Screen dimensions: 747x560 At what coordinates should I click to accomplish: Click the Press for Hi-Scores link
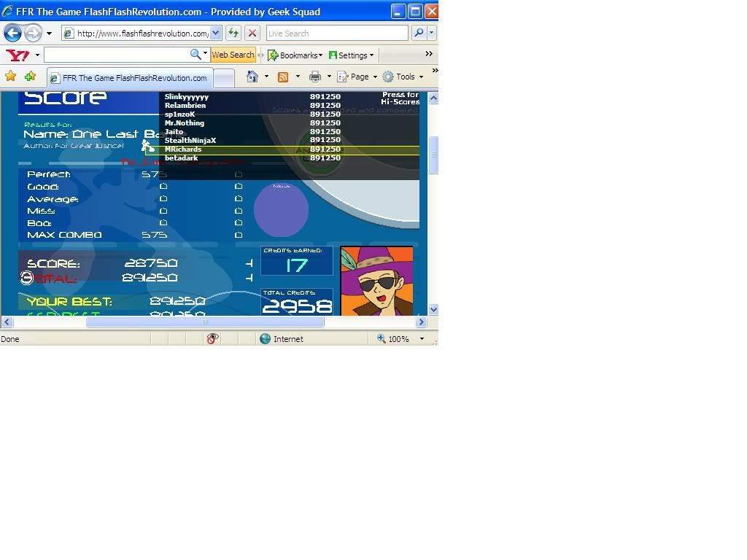pos(400,98)
